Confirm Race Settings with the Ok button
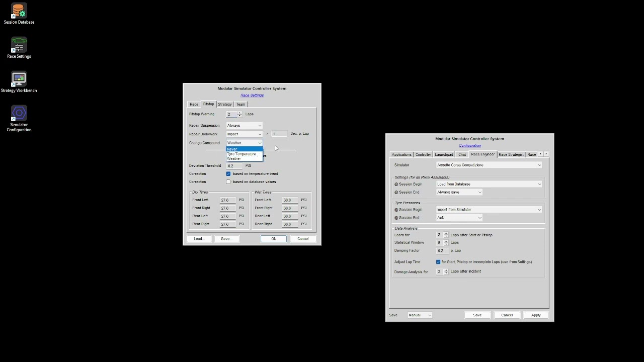Image resolution: width=644 pixels, height=362 pixels. tap(274, 239)
